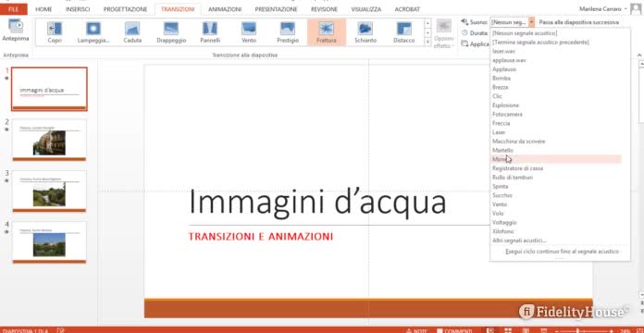
Task: Switch to the ANIMAZIONI ribbon tab
Action: tap(225, 9)
